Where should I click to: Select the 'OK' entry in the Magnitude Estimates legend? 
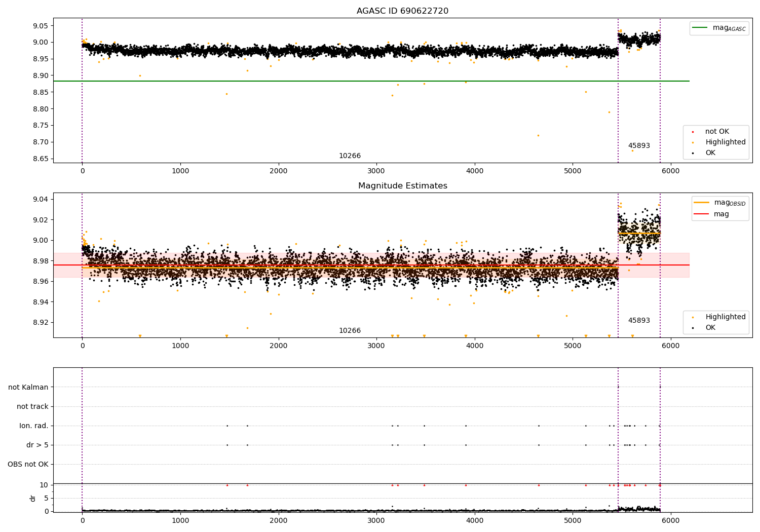tap(710, 328)
